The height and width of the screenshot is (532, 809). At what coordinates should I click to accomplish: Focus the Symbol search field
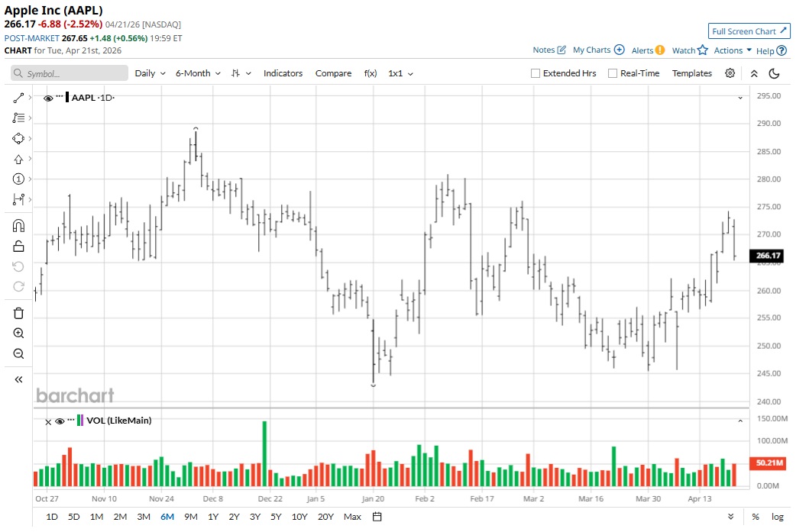[70, 73]
